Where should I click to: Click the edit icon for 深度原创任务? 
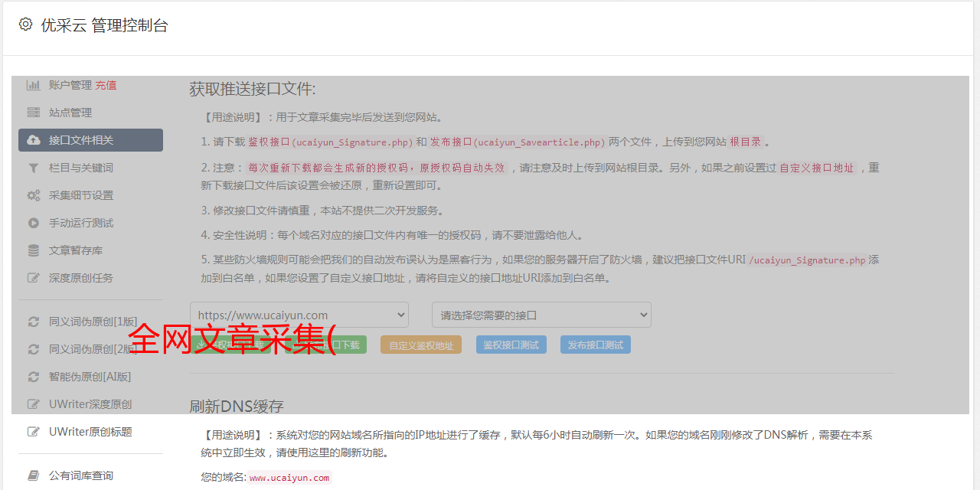pyautogui.click(x=34, y=278)
